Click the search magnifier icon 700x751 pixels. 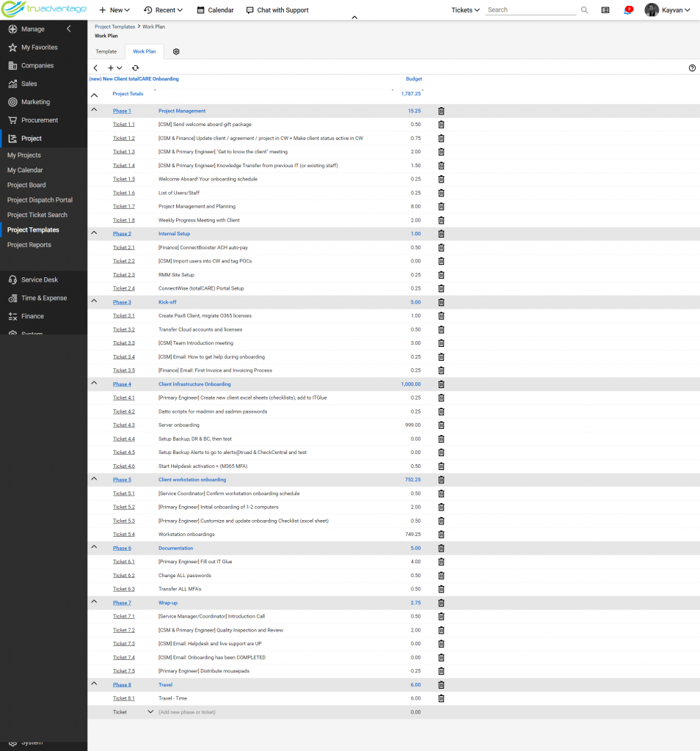click(584, 10)
